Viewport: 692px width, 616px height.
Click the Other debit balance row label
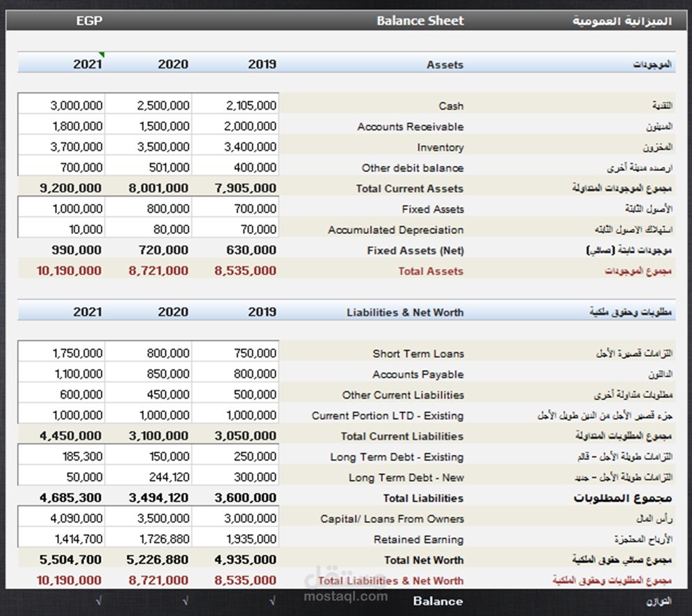tap(412, 167)
